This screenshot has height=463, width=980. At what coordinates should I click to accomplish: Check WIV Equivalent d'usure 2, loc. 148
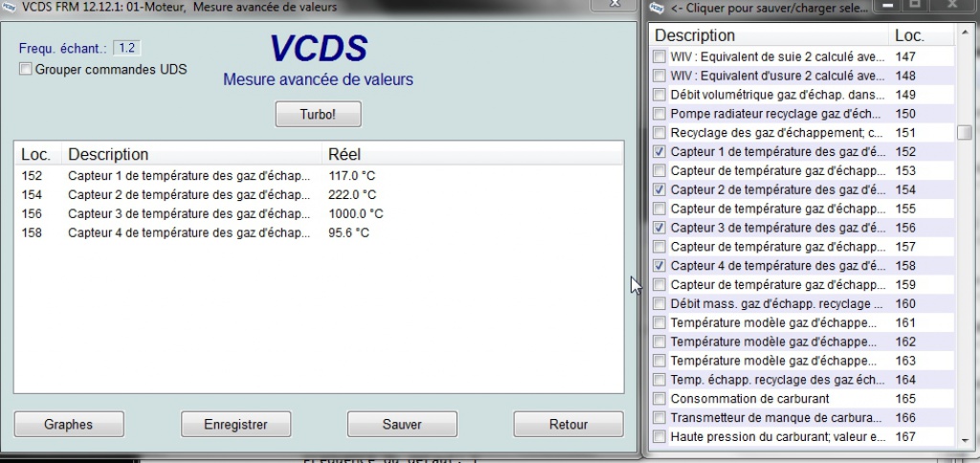(x=659, y=76)
